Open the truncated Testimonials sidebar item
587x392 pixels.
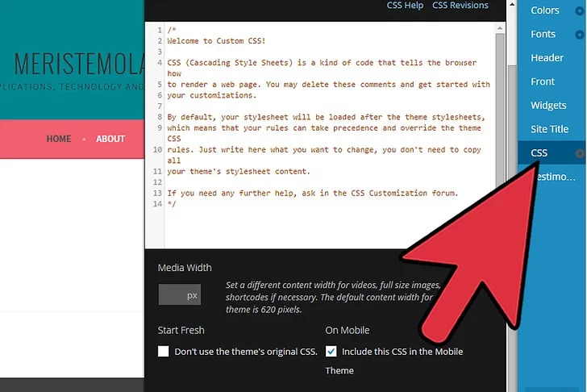pos(556,177)
